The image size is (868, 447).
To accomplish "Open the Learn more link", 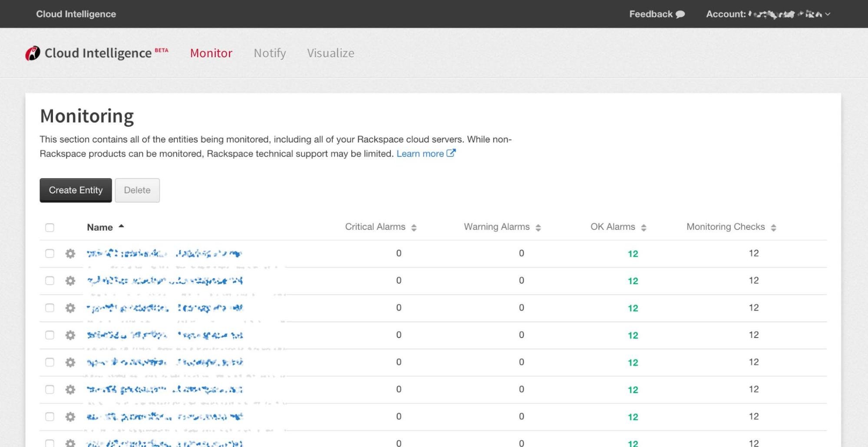I will (420, 153).
